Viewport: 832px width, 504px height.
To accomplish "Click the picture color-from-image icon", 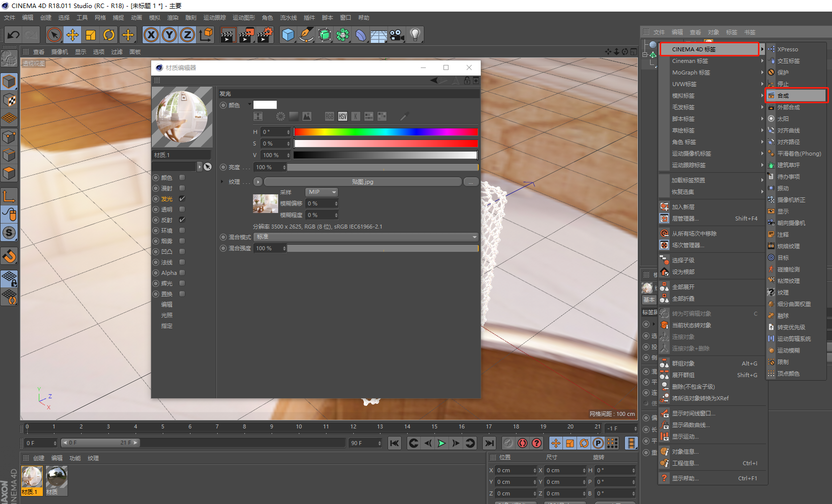I will 307,116.
